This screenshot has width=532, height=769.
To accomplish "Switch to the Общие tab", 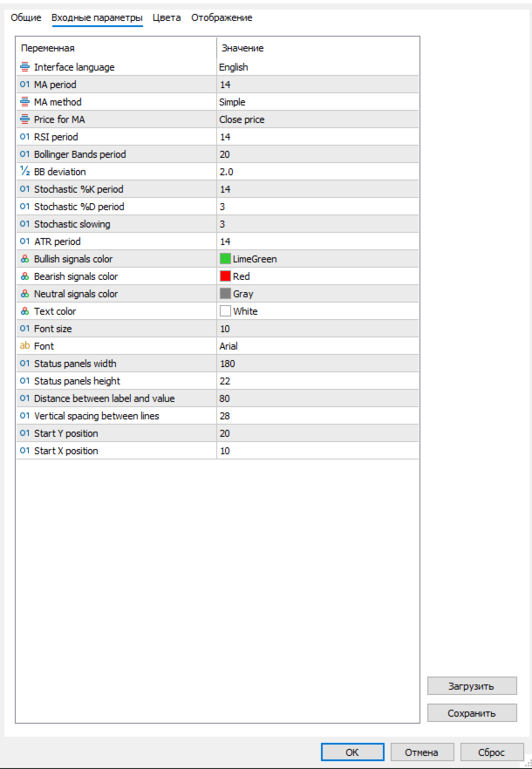I will [x=26, y=17].
